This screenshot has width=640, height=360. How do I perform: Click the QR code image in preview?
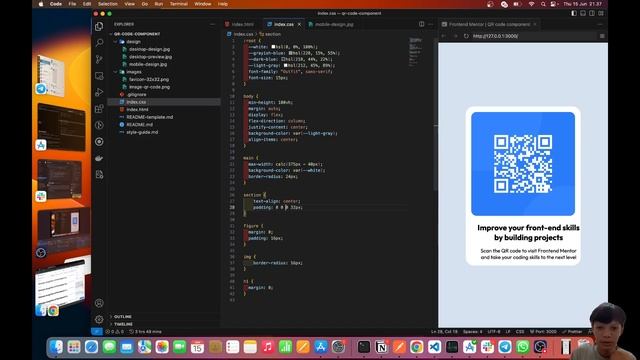pyautogui.click(x=523, y=164)
